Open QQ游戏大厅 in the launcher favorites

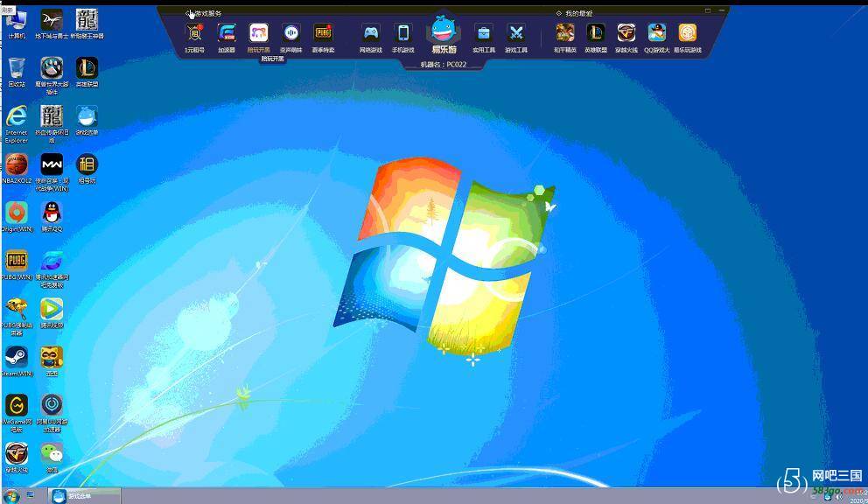pyautogui.click(x=656, y=33)
